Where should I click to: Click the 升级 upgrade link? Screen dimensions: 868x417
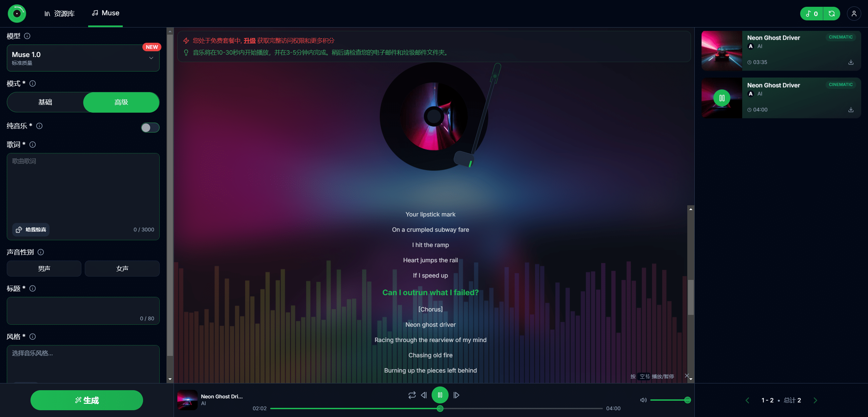point(250,41)
